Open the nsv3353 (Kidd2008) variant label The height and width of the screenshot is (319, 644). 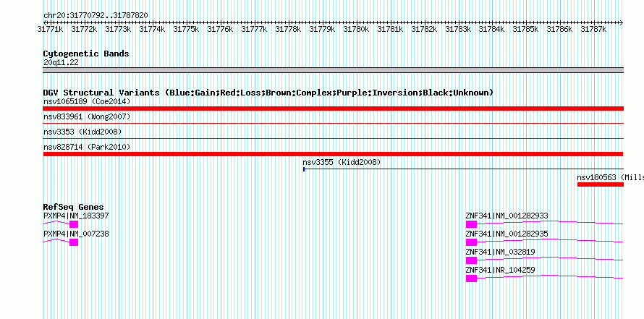[x=82, y=132]
